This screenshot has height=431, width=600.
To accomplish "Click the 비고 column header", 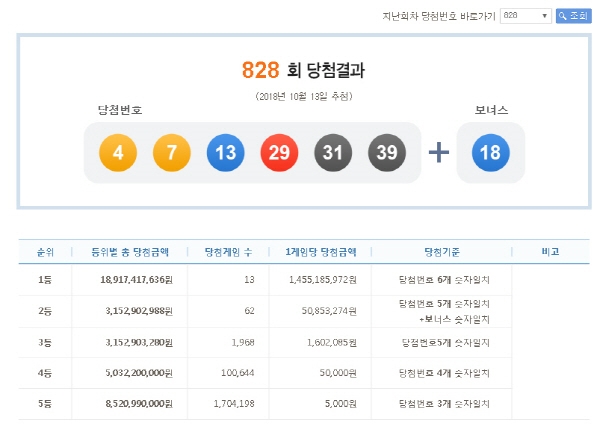I will [551, 252].
